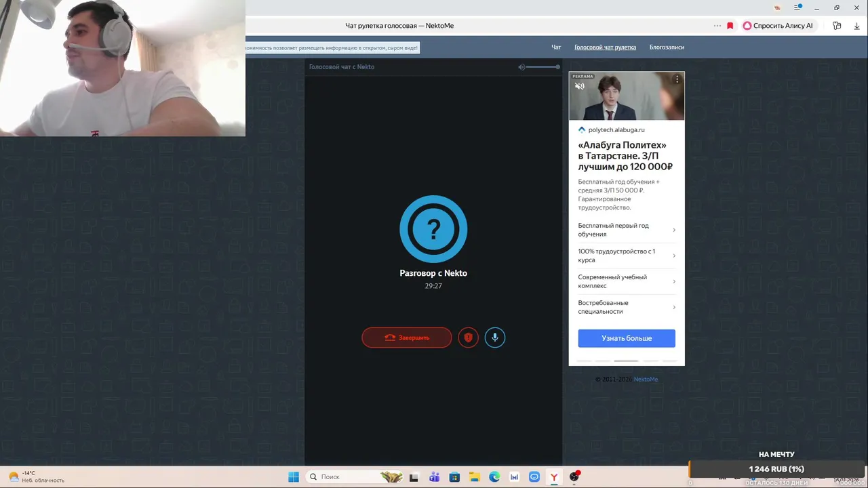This screenshot has width=868, height=488.
Task: Open the browser downloads icon
Action: 856,26
